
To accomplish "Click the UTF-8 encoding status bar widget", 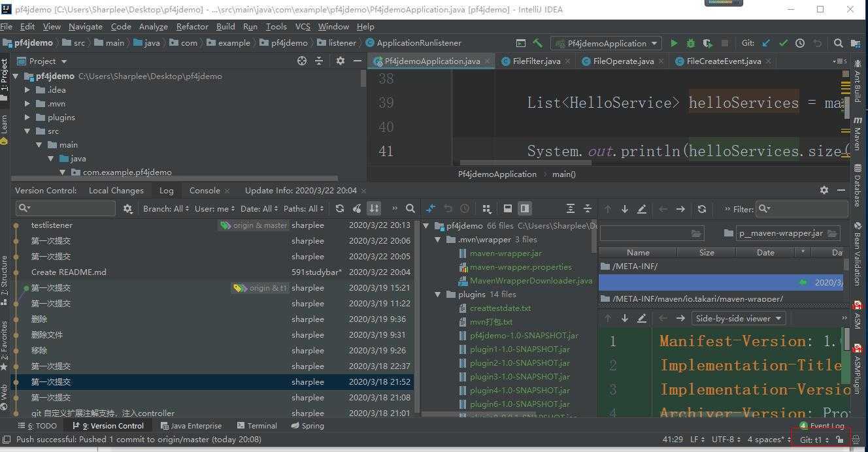I will click(x=726, y=440).
